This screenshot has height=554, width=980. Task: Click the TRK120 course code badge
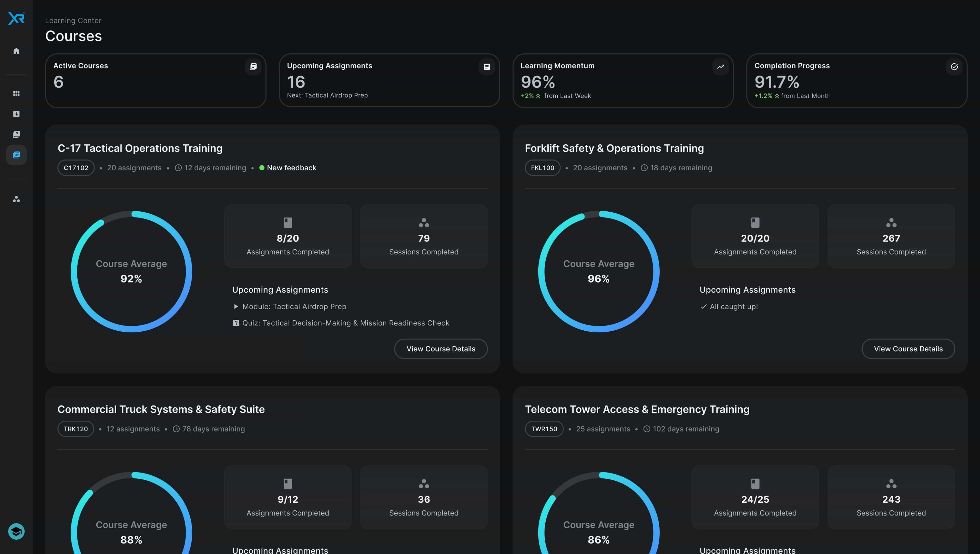coord(76,429)
